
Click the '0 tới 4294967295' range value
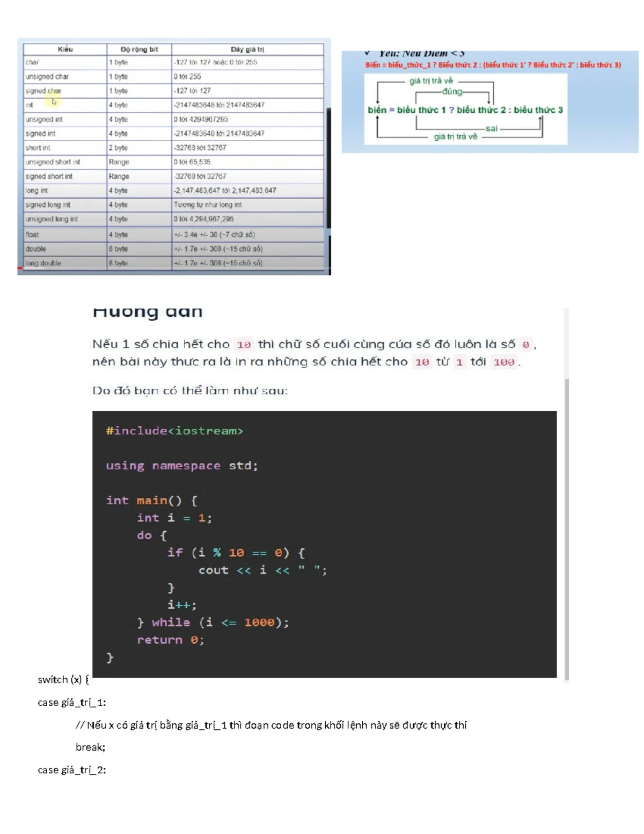[x=201, y=119]
